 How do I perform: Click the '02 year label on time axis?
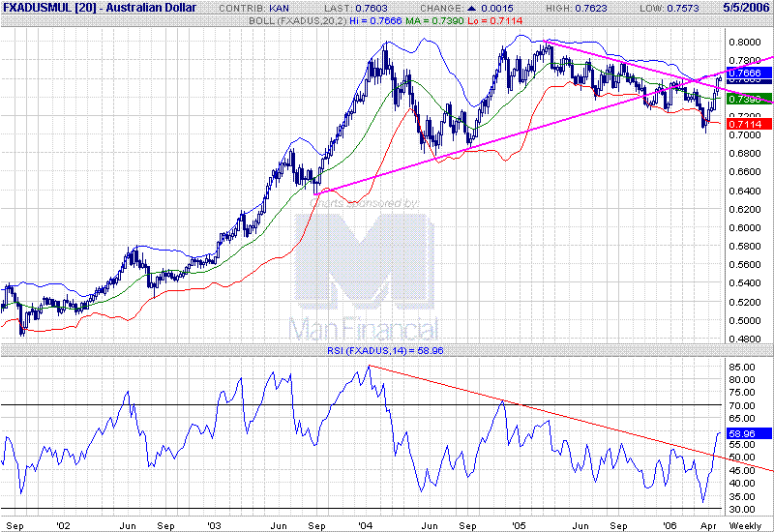[x=63, y=525]
